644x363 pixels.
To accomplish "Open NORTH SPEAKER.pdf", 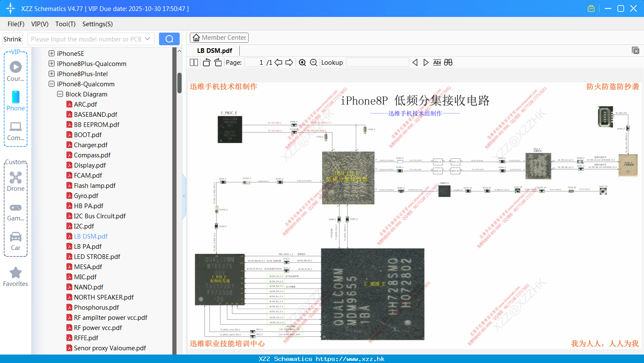I will pos(104,297).
